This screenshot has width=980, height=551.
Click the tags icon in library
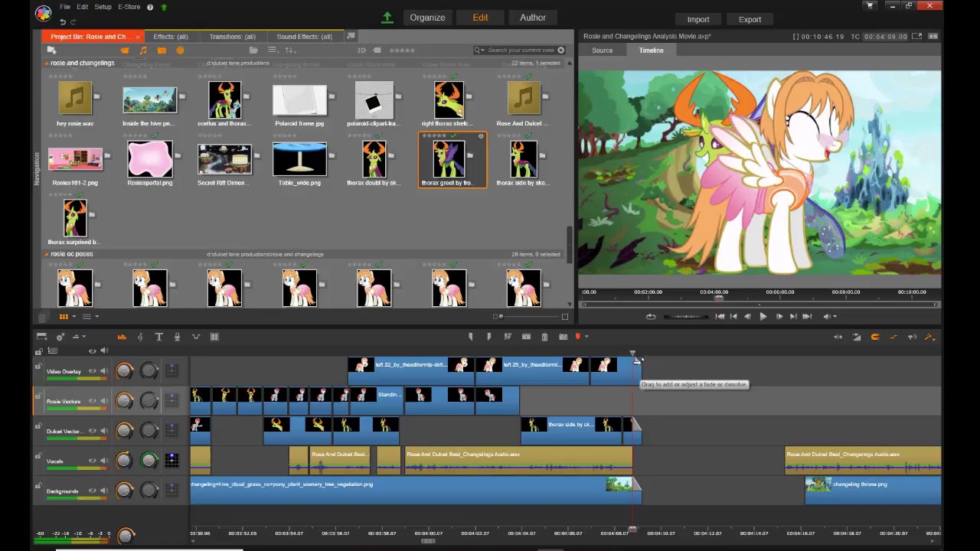[377, 51]
